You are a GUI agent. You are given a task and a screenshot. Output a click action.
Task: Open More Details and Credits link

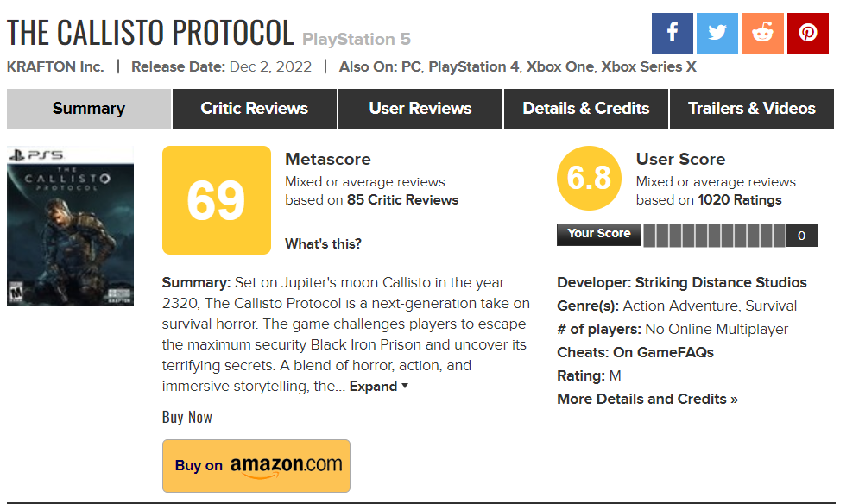(x=647, y=399)
